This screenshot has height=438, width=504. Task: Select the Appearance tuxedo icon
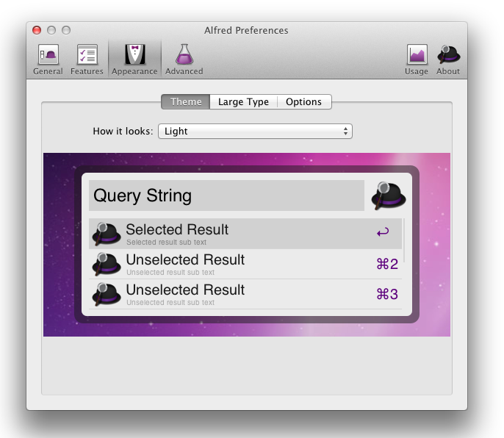pos(134,54)
